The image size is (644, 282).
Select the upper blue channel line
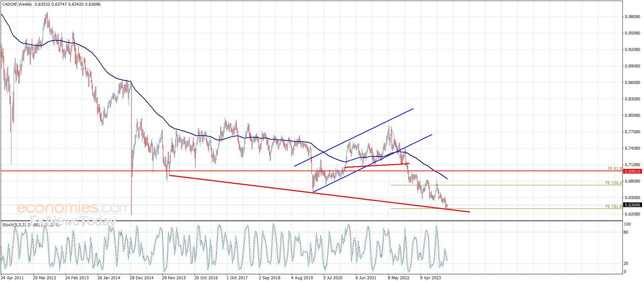click(x=354, y=137)
